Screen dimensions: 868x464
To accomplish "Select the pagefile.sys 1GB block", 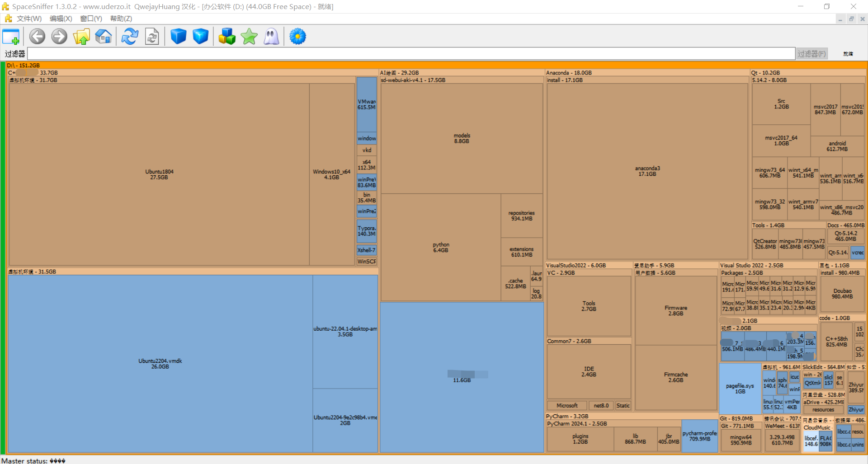I will click(740, 389).
